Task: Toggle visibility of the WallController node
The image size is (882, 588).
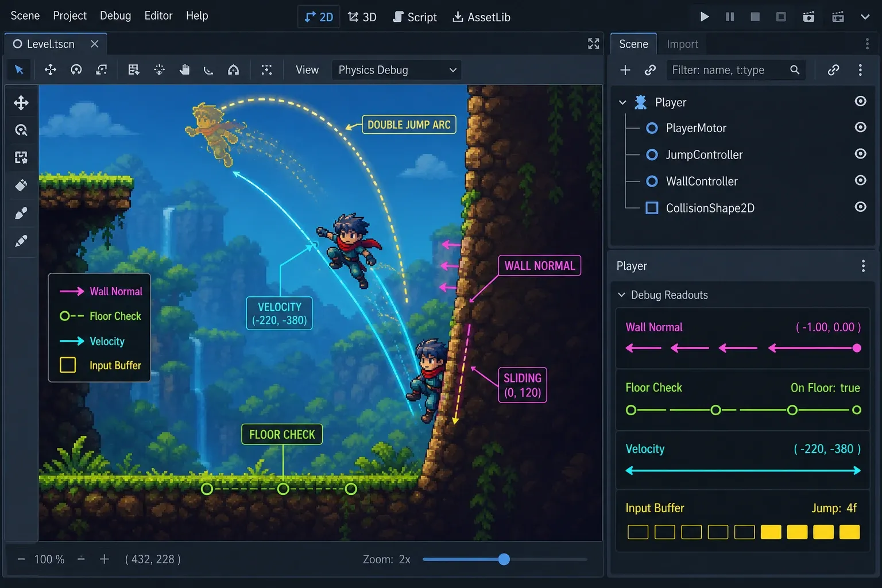Action: click(x=860, y=180)
